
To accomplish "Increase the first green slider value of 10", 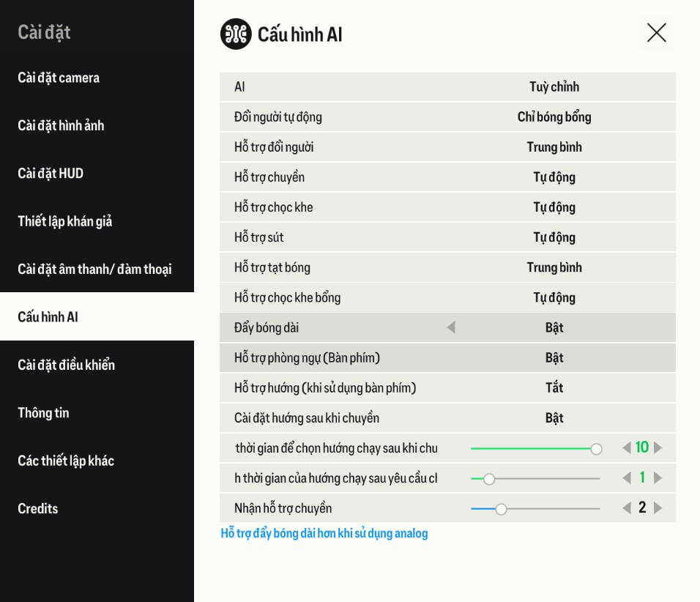I will point(658,447).
